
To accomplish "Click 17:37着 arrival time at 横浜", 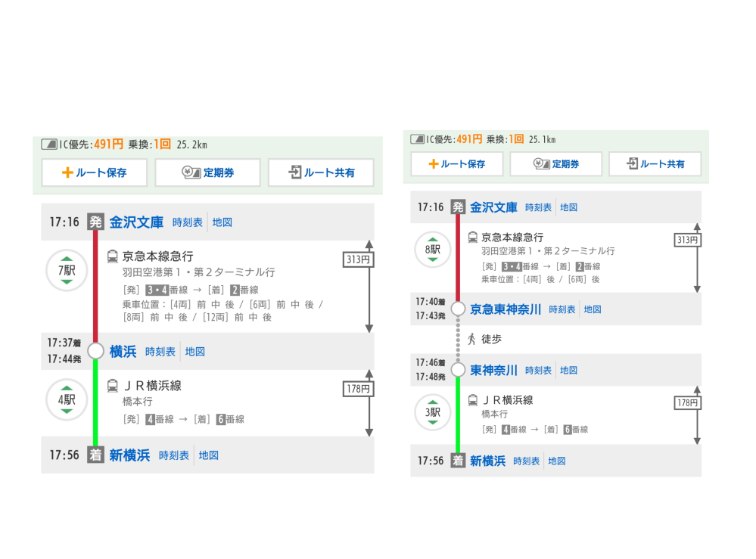I will (x=64, y=343).
